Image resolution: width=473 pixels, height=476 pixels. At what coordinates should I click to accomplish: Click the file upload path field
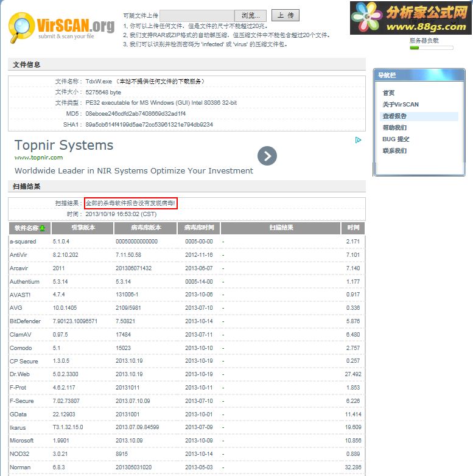tap(197, 15)
